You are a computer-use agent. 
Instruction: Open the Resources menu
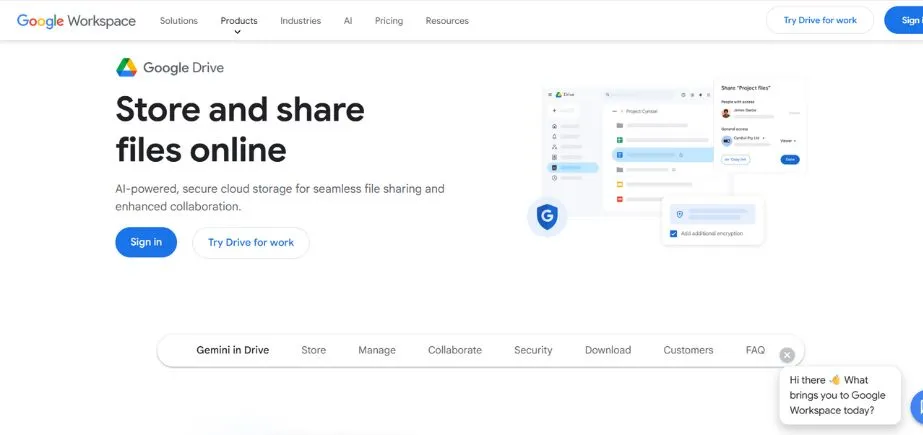tap(447, 21)
